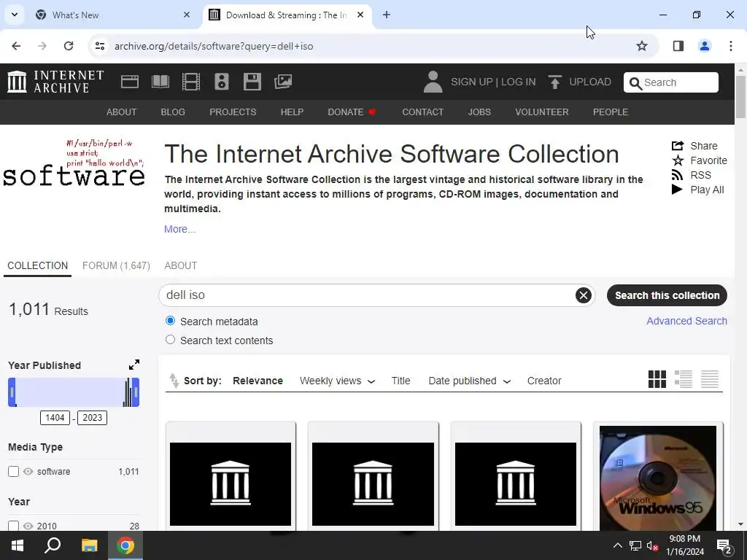Screen dimensions: 747x560
Task: Open taskbar search
Action: pyautogui.click(x=53, y=545)
